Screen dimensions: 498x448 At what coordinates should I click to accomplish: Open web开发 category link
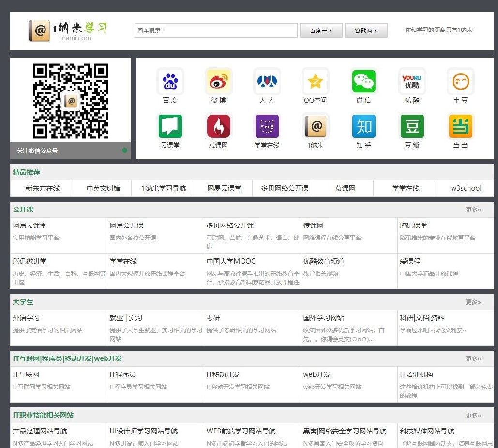317,374
